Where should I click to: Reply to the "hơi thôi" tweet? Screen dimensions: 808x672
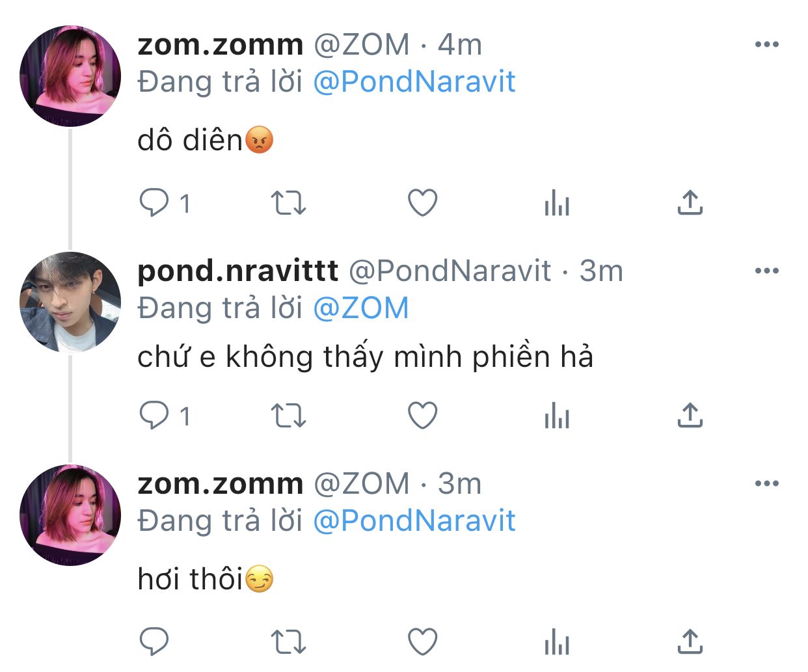155,642
